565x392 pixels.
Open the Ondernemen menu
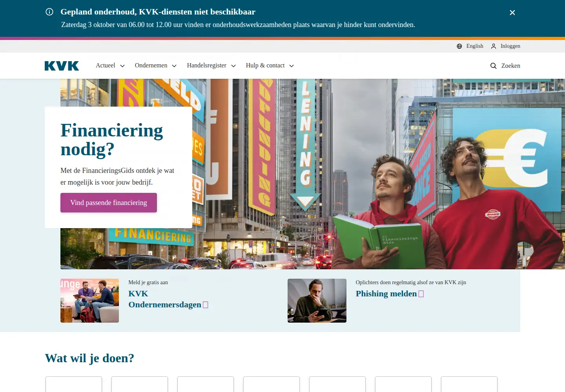click(156, 65)
